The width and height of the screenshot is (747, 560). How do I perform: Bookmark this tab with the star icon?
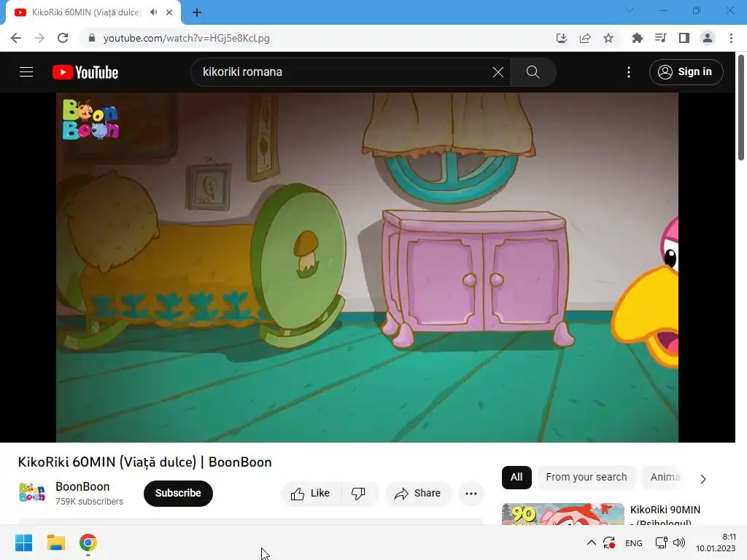point(608,38)
